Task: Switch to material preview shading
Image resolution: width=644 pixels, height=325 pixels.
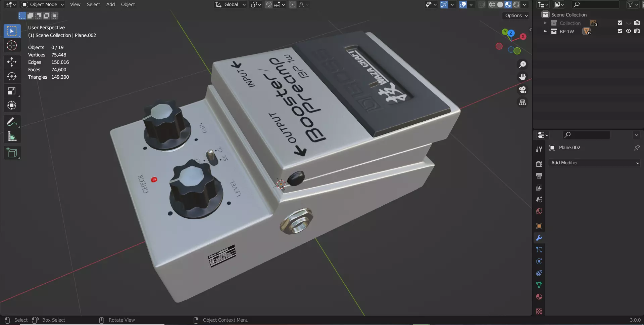Action: coord(508,4)
